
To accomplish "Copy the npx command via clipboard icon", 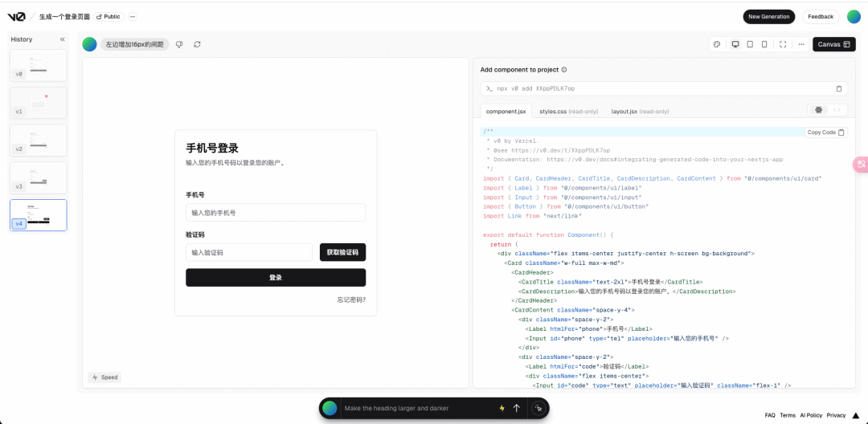I will coord(839,88).
